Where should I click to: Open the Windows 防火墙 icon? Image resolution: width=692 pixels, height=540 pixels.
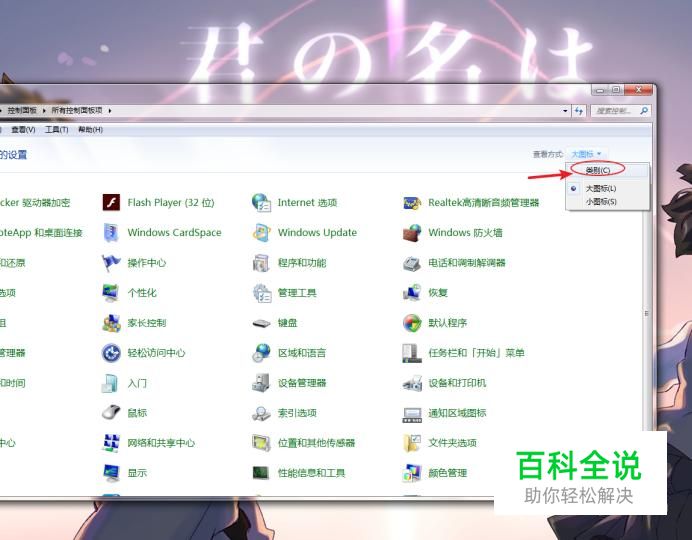[412, 232]
